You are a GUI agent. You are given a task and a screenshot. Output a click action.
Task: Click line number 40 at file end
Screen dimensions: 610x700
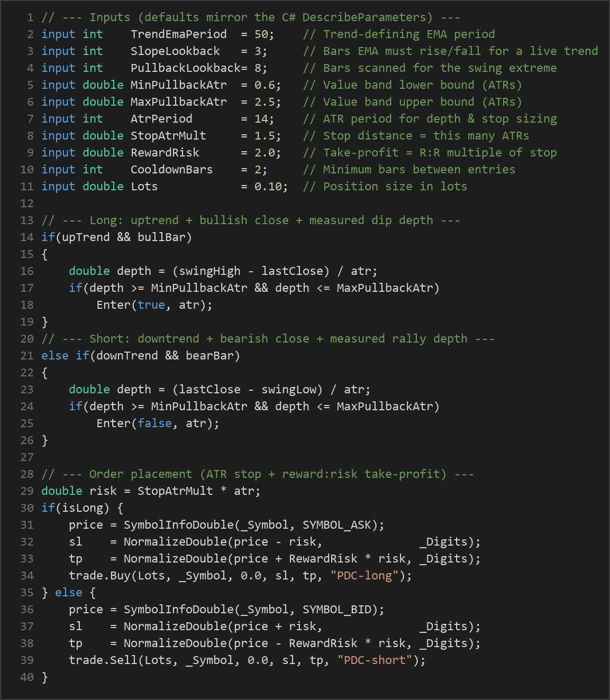pos(27,677)
